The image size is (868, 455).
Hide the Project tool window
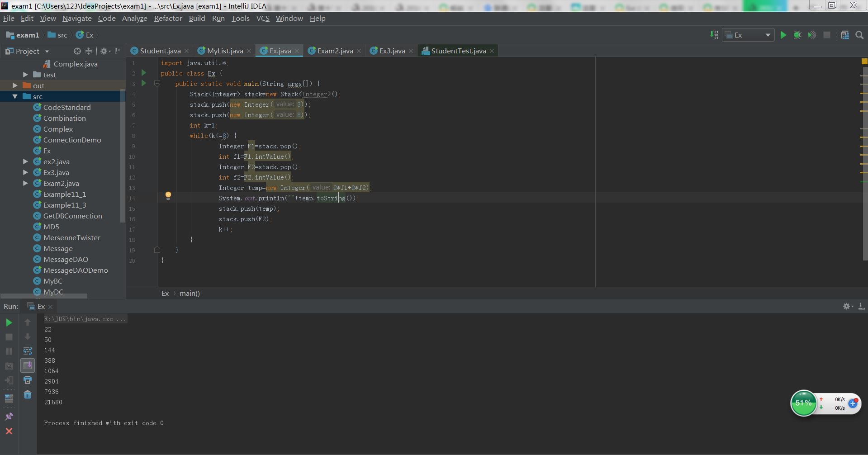tap(119, 51)
